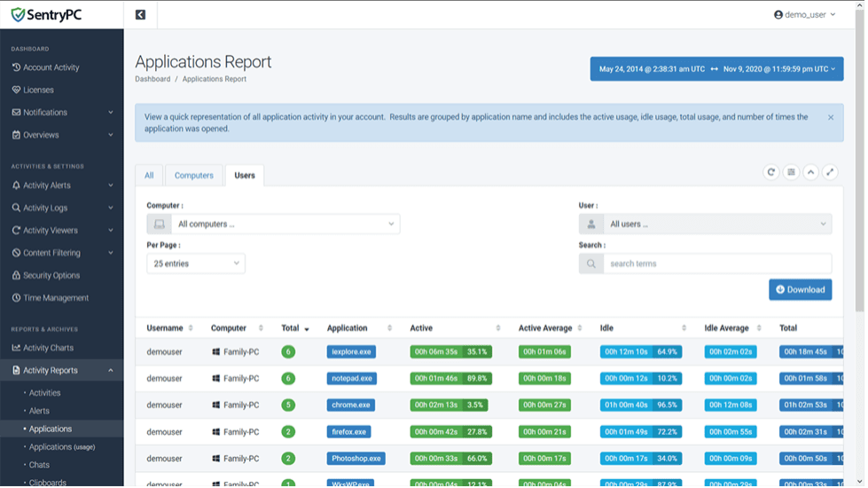The image size is (868, 488).
Task: Switch to the All tab
Action: (149, 176)
